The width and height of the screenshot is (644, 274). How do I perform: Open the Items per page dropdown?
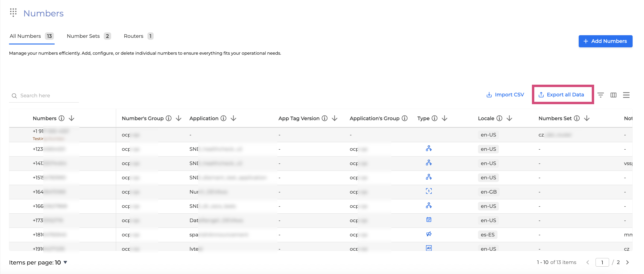point(65,262)
